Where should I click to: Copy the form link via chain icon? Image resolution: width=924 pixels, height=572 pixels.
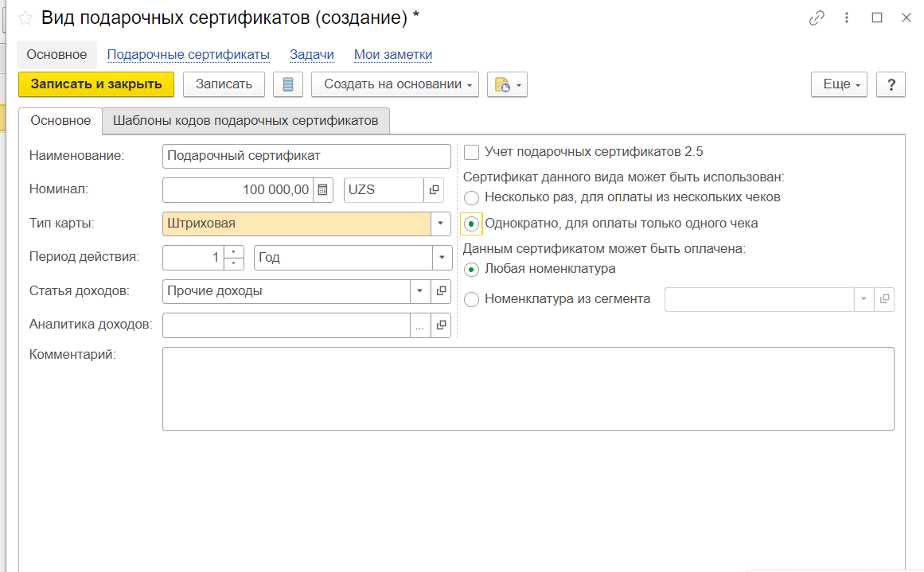(x=817, y=18)
